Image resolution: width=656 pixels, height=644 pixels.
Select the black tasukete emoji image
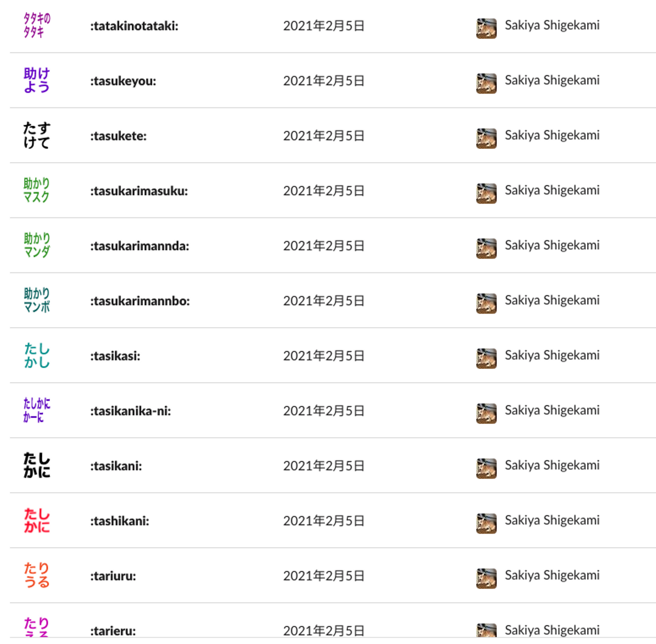coord(36,136)
